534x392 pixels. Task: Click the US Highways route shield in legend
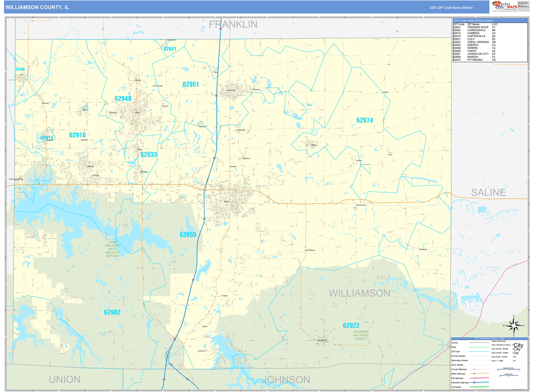474,378
